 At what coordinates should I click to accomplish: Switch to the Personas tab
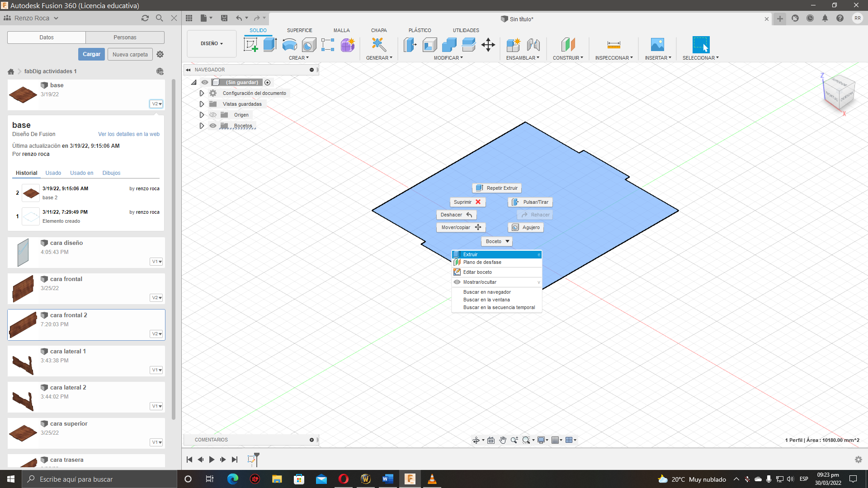coord(125,38)
